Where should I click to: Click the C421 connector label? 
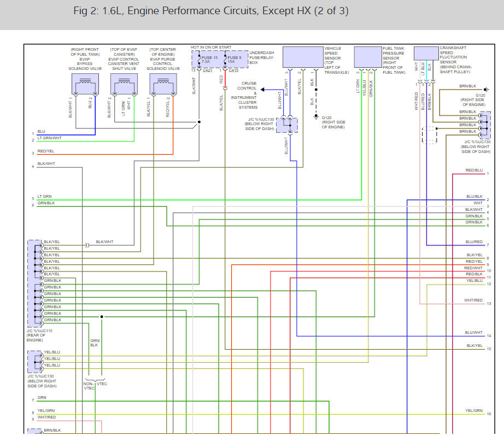(x=208, y=70)
